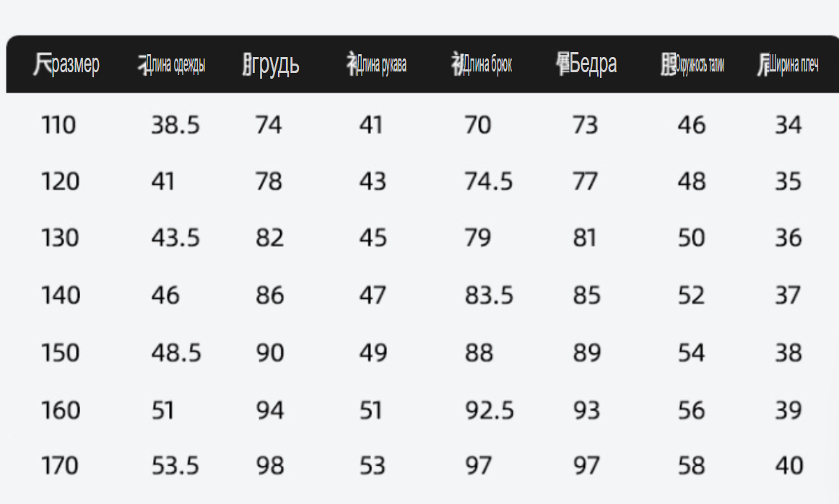Click size 130 row label
This screenshot has width=839, height=504.
click(x=61, y=238)
